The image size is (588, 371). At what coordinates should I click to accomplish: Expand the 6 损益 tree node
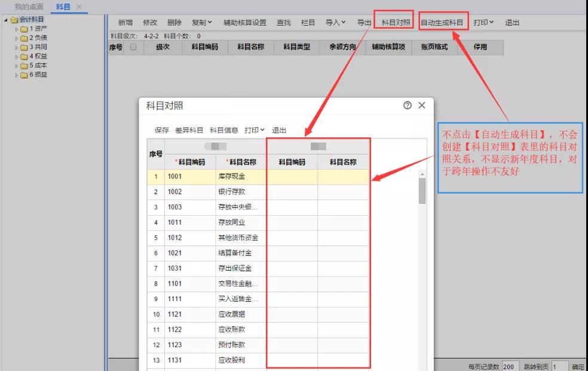tap(17, 75)
